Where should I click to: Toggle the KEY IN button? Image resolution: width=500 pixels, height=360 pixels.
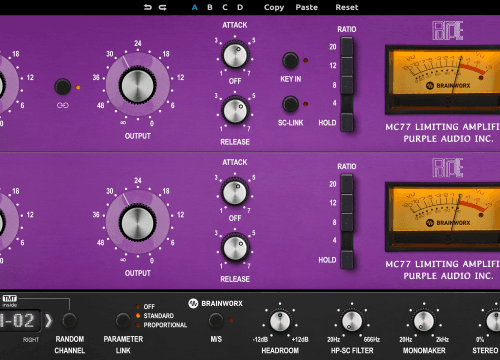point(290,60)
